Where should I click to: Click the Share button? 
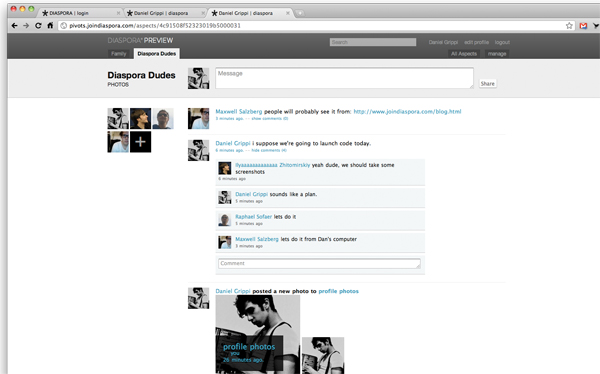pyautogui.click(x=488, y=83)
